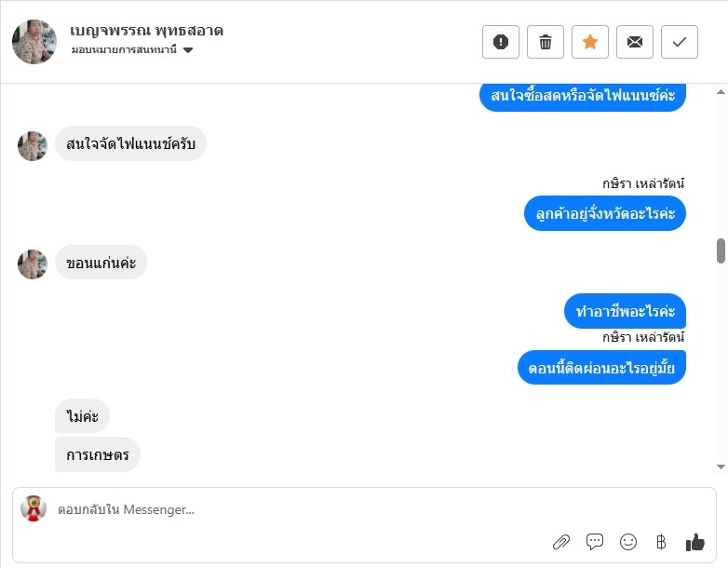Click the scroll down arrow of chat
This screenshot has width=728, height=568.
pos(721,467)
